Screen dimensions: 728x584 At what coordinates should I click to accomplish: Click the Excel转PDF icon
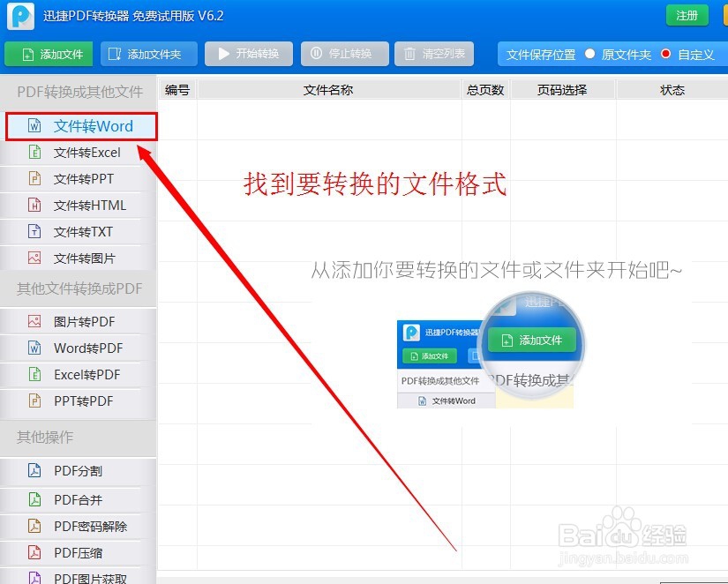(34, 374)
